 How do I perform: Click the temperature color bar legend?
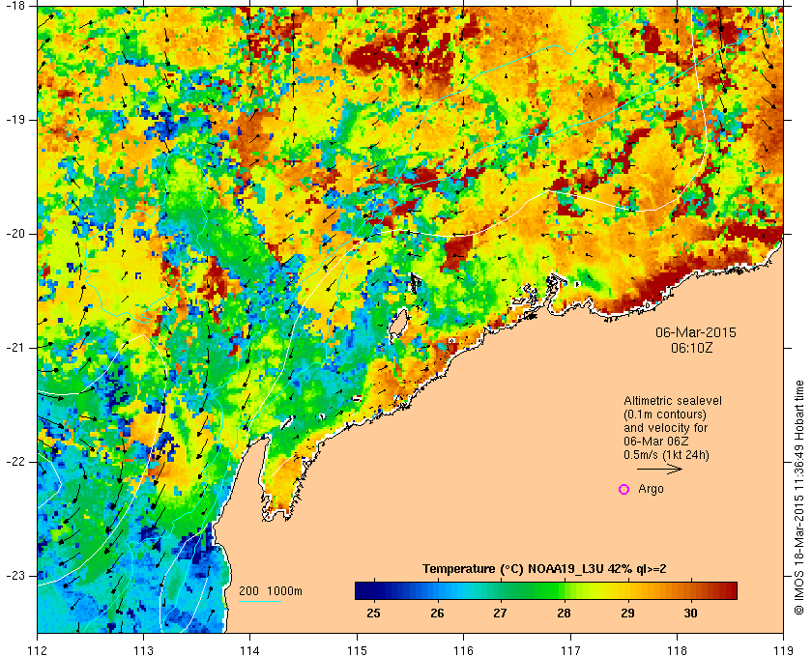(x=546, y=590)
